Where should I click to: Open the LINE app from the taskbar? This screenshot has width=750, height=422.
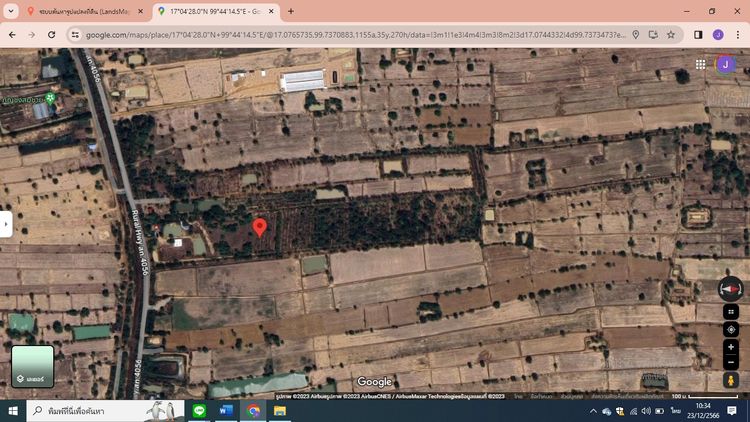click(199, 411)
